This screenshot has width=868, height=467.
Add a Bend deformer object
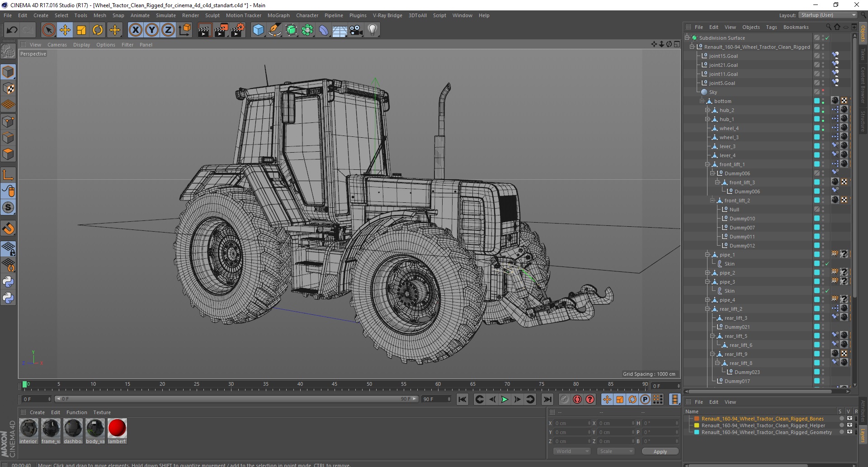tap(324, 30)
